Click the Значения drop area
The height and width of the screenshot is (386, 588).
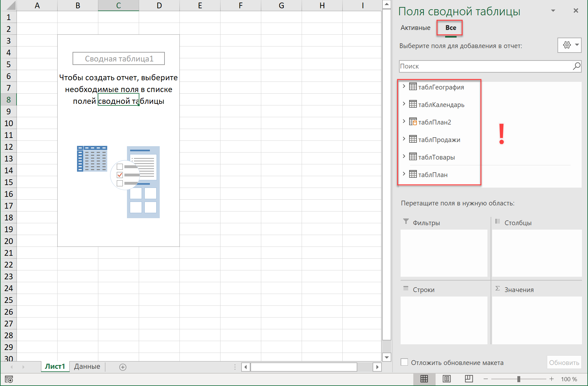click(x=537, y=320)
